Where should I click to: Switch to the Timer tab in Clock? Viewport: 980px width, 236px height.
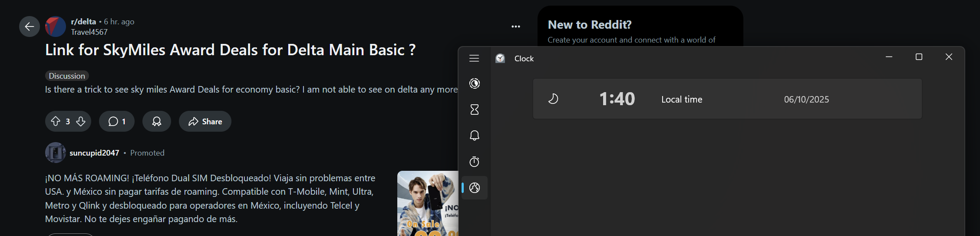tap(475, 110)
